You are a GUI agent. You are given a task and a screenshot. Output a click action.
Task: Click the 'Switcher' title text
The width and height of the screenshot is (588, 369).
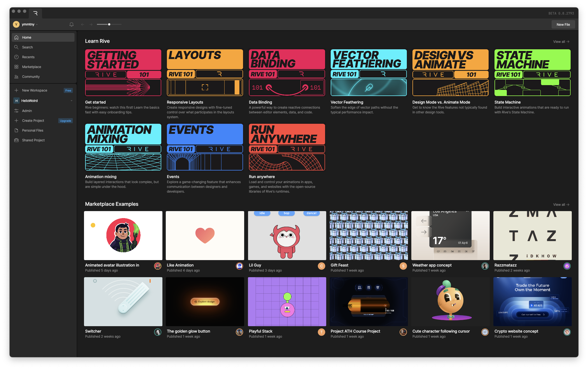click(93, 331)
